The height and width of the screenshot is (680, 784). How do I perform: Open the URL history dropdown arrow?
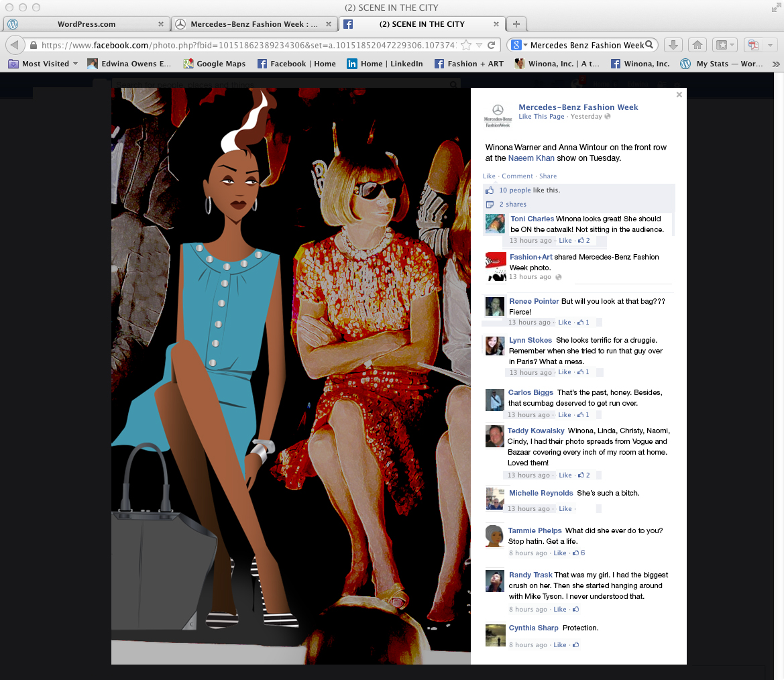point(479,46)
